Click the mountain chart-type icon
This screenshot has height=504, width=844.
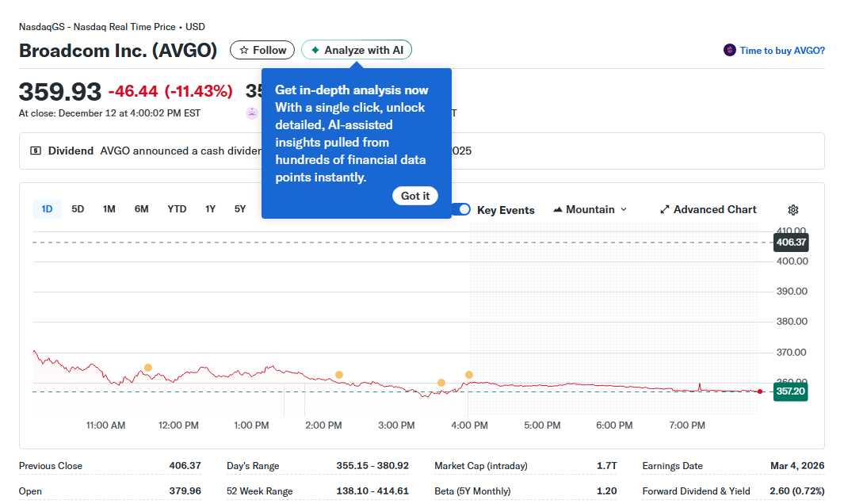(x=559, y=209)
